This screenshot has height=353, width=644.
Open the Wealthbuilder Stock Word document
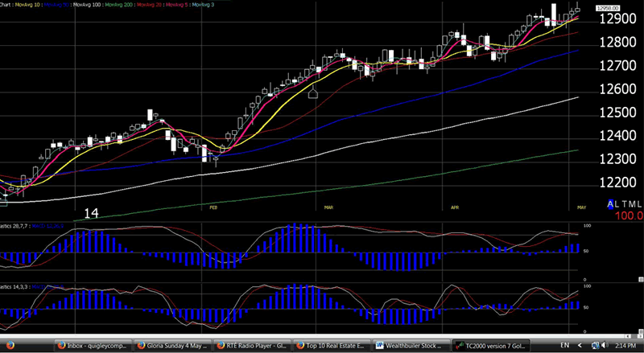point(411,344)
